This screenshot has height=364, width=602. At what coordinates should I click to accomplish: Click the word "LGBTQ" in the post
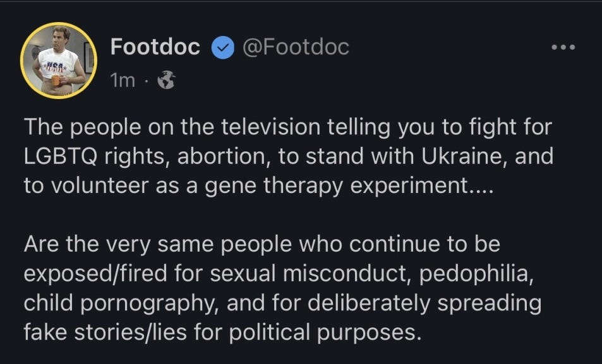click(x=60, y=156)
